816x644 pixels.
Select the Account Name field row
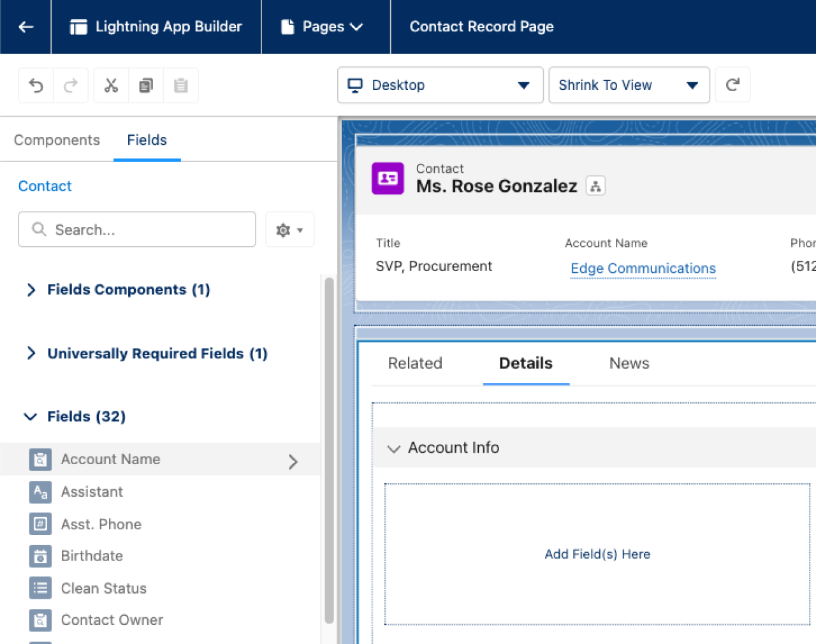coord(159,459)
